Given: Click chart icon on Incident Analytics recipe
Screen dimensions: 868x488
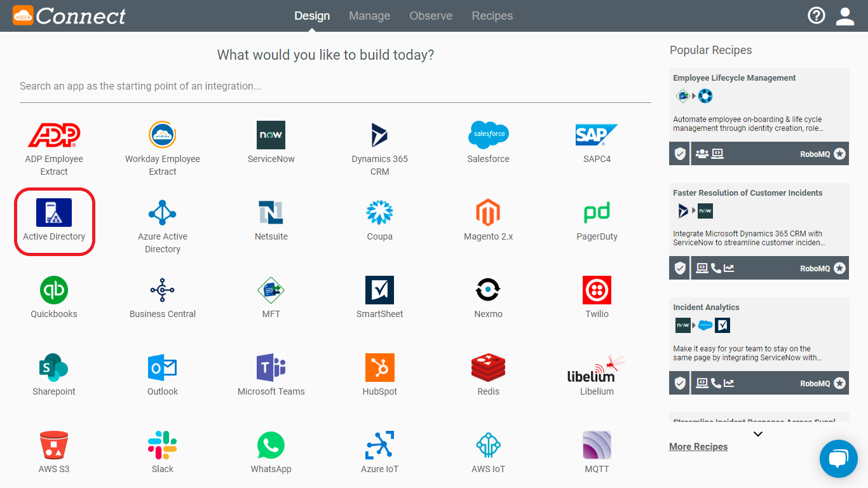Looking at the screenshot, I should point(729,383).
